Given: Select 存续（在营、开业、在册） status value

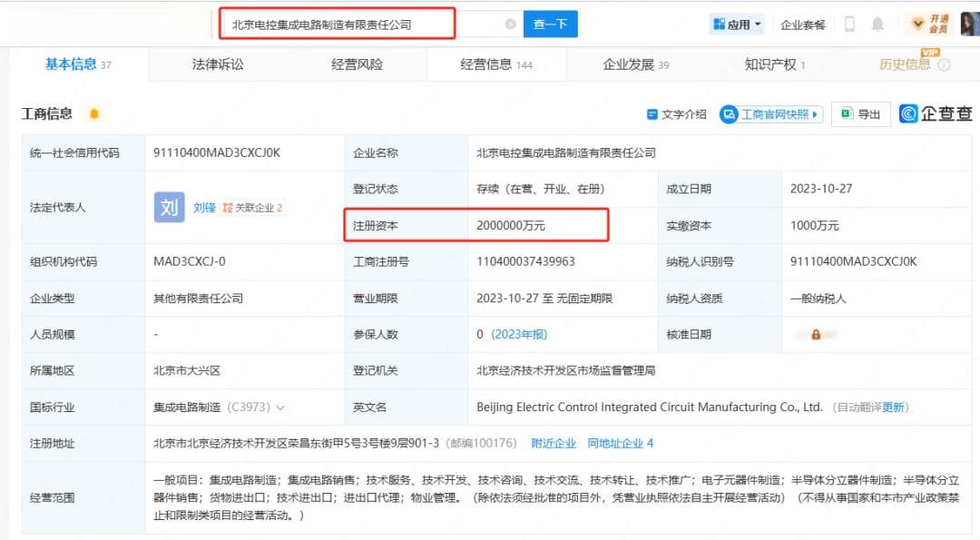Looking at the screenshot, I should point(541,189).
